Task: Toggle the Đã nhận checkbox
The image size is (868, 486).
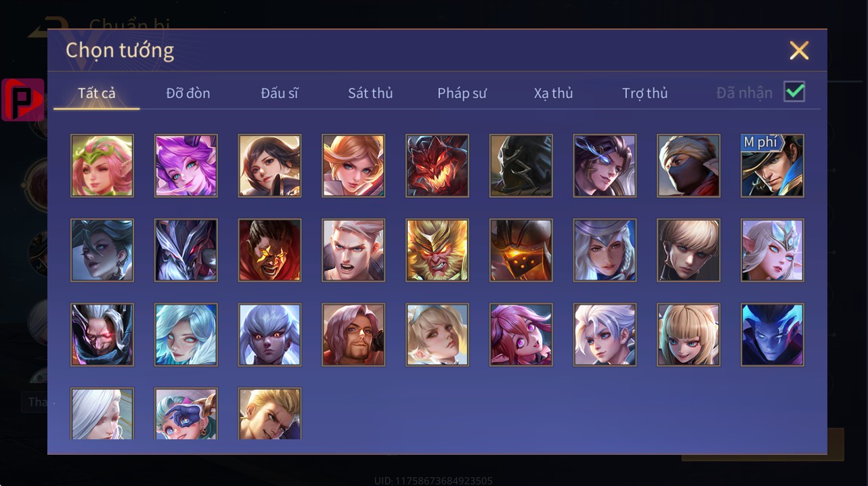Action: [794, 91]
